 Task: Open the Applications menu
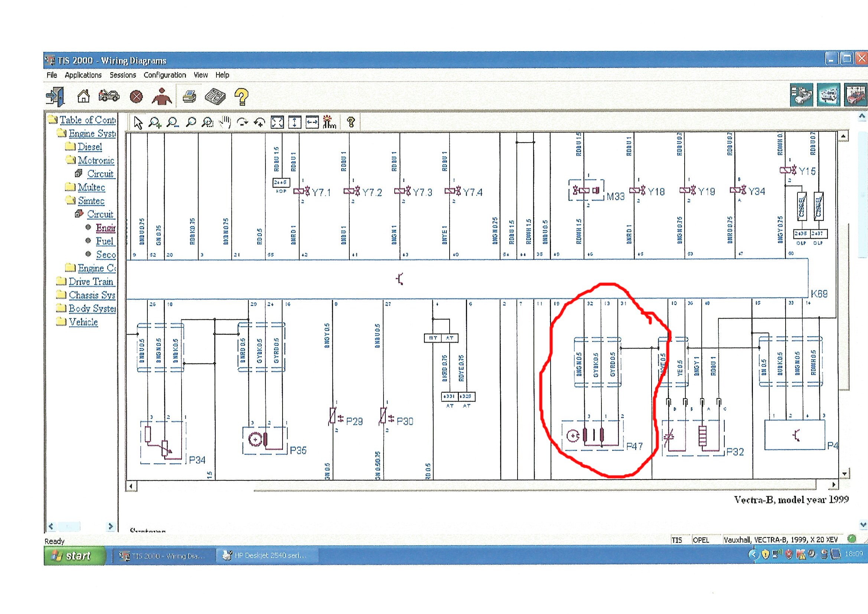tap(83, 75)
